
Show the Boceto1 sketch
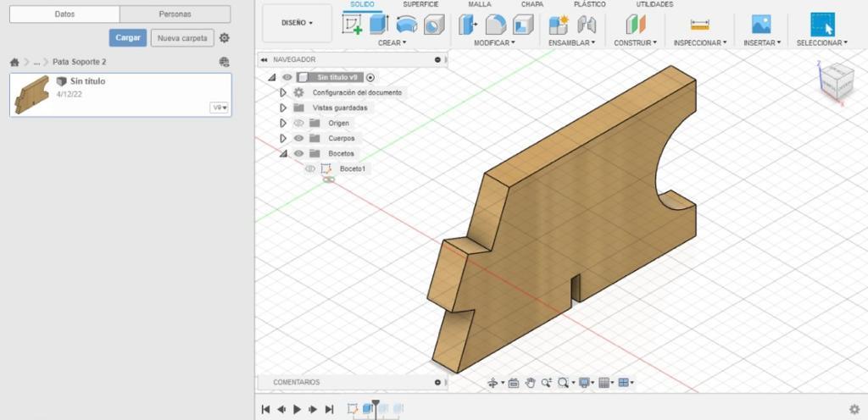pos(310,169)
